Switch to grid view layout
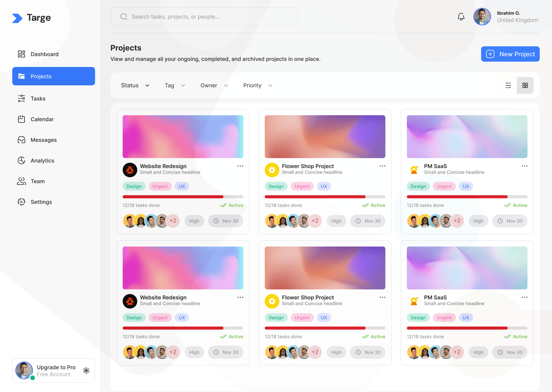Image resolution: width=552 pixels, height=392 pixels. 525,85
